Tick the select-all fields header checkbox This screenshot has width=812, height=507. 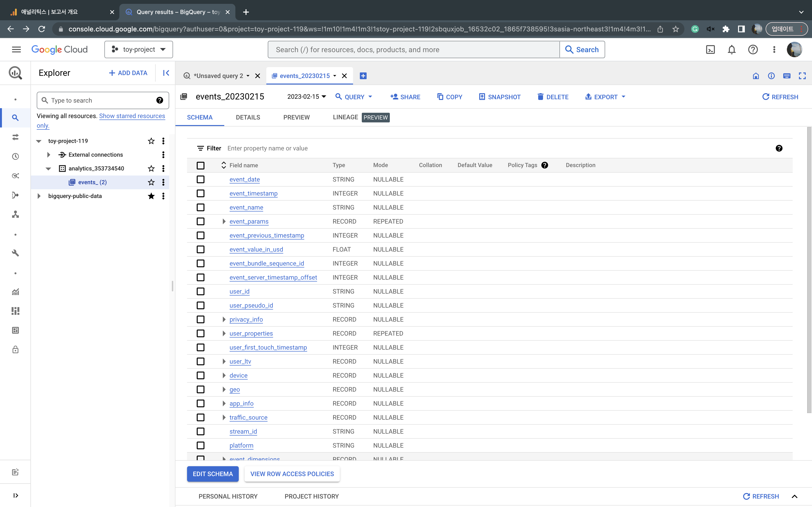(200, 165)
